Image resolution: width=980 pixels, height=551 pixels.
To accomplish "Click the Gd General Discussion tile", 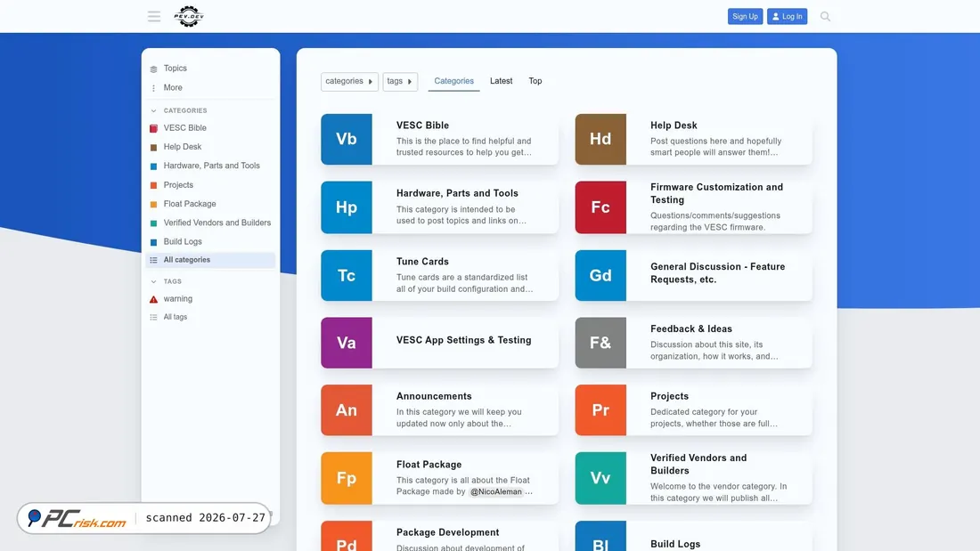I will tap(600, 276).
